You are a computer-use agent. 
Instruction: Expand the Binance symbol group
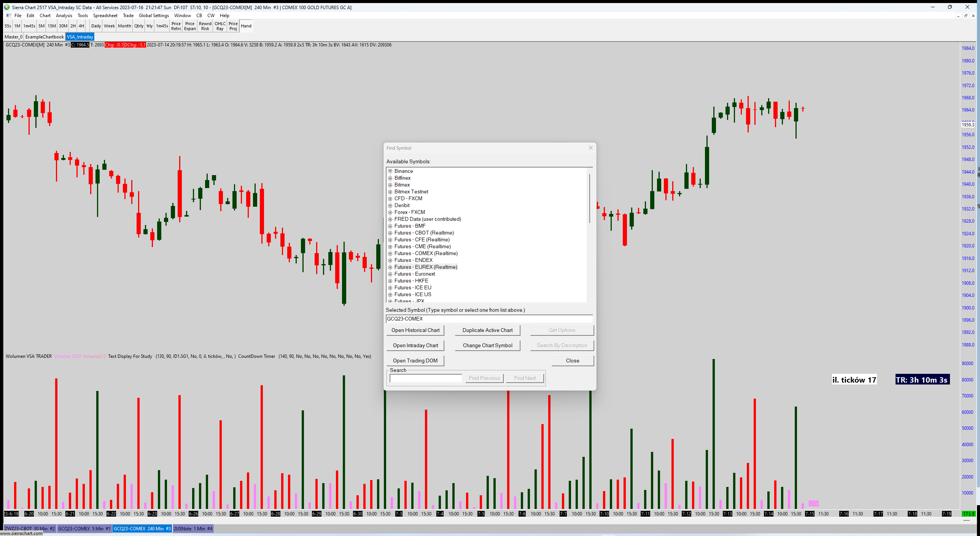[x=390, y=171]
